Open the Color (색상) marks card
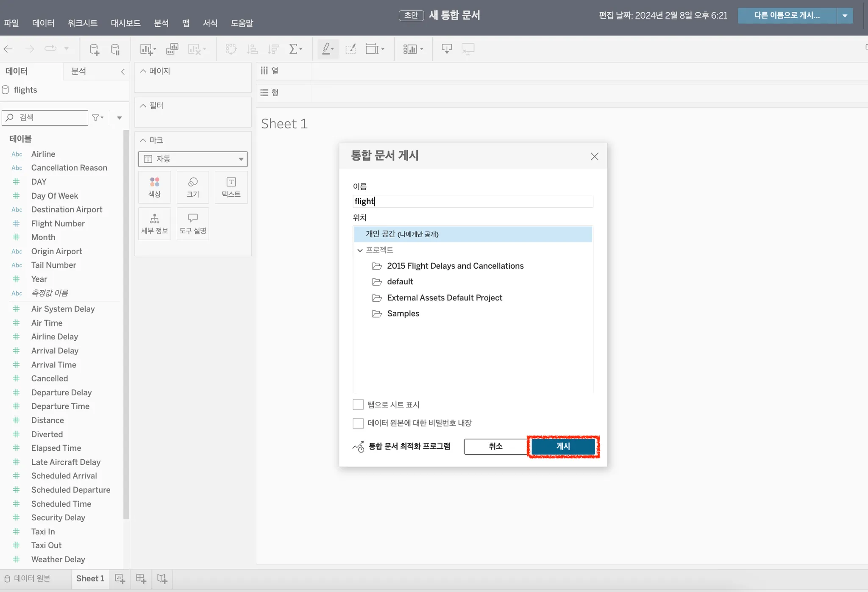This screenshot has width=868, height=592. (155, 187)
